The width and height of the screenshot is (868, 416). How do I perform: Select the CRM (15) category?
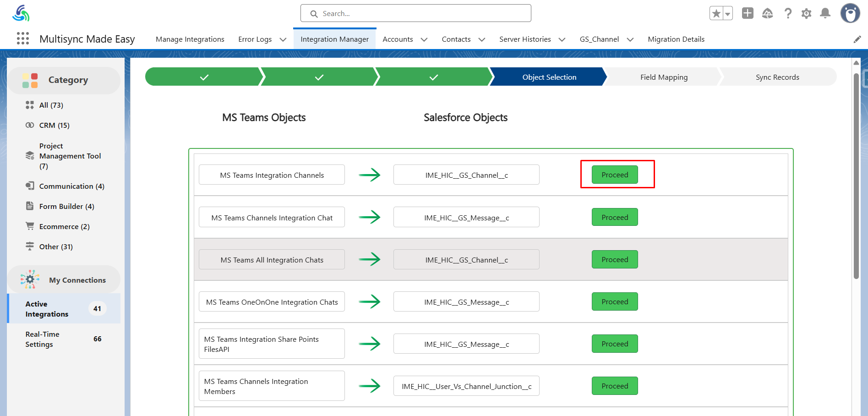(x=54, y=125)
